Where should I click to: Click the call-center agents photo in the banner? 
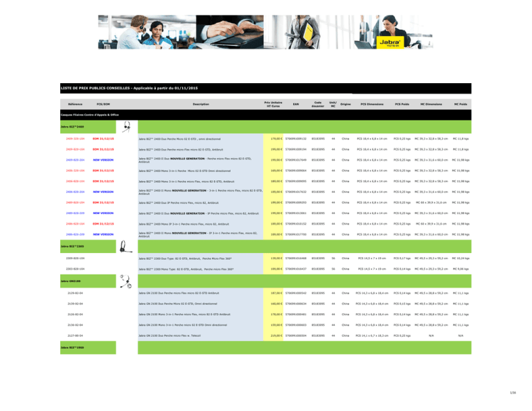147,32
